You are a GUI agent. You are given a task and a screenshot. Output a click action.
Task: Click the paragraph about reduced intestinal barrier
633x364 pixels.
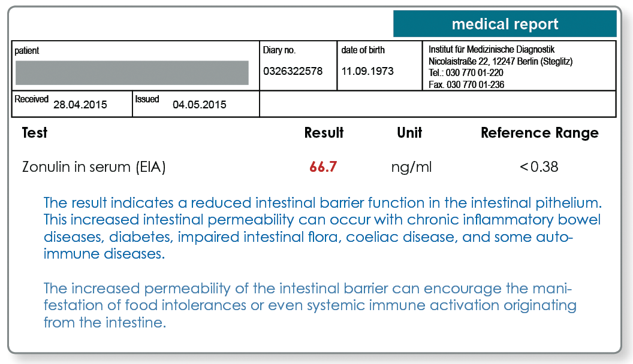tap(322, 228)
